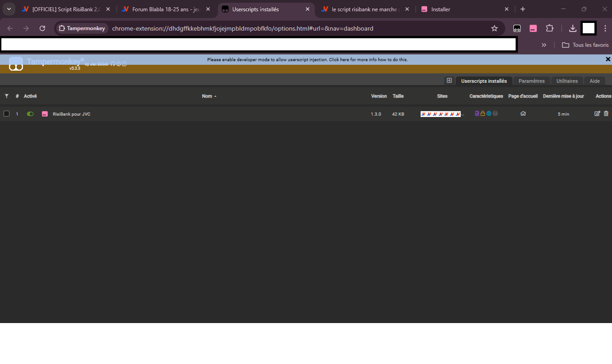Delete the RisiBank pour JVC script
The width and height of the screenshot is (612, 364).
(x=606, y=113)
